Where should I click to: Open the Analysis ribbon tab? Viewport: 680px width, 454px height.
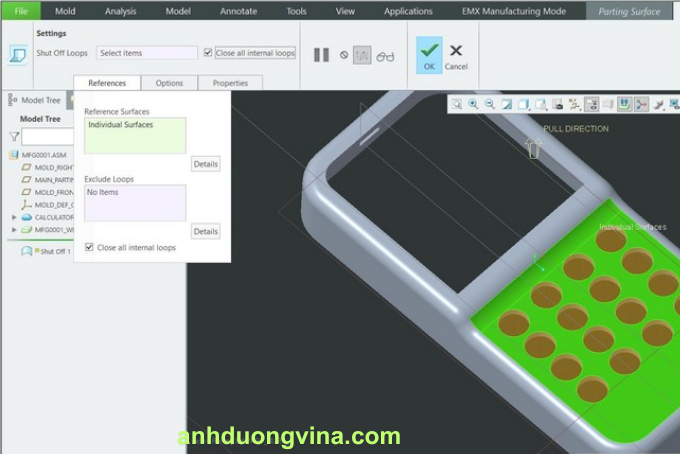pos(120,11)
